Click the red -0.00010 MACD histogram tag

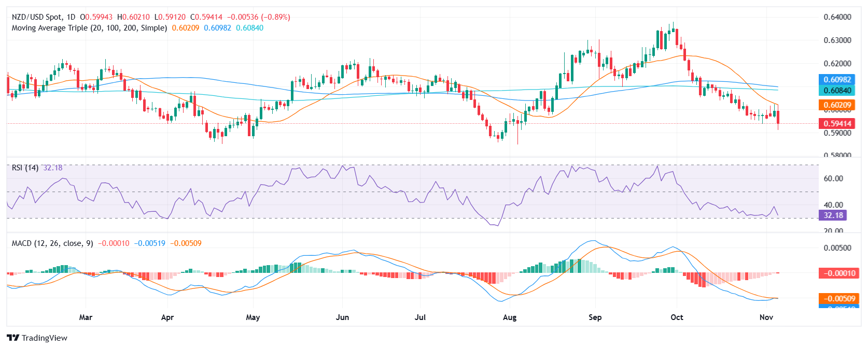tap(837, 273)
